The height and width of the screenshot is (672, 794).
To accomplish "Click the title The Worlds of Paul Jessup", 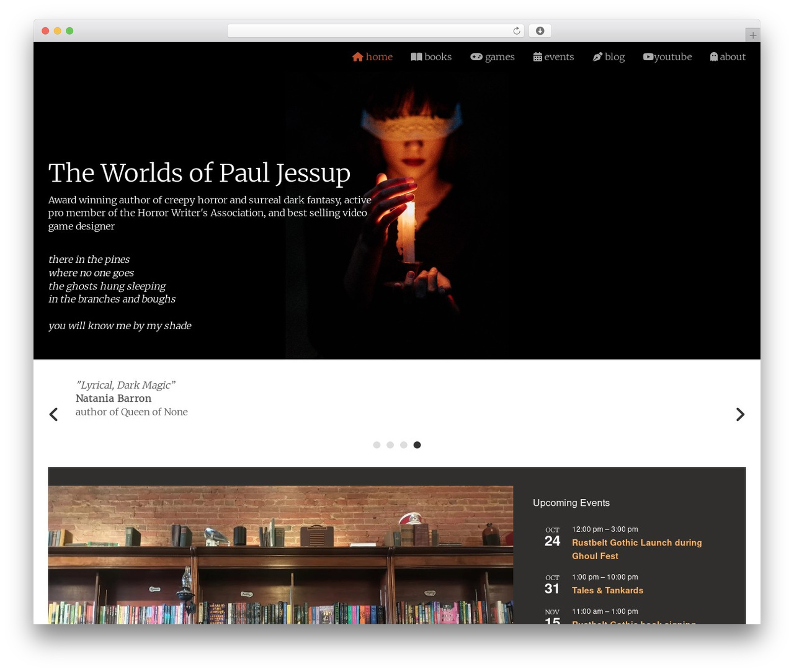I will click(x=199, y=173).
